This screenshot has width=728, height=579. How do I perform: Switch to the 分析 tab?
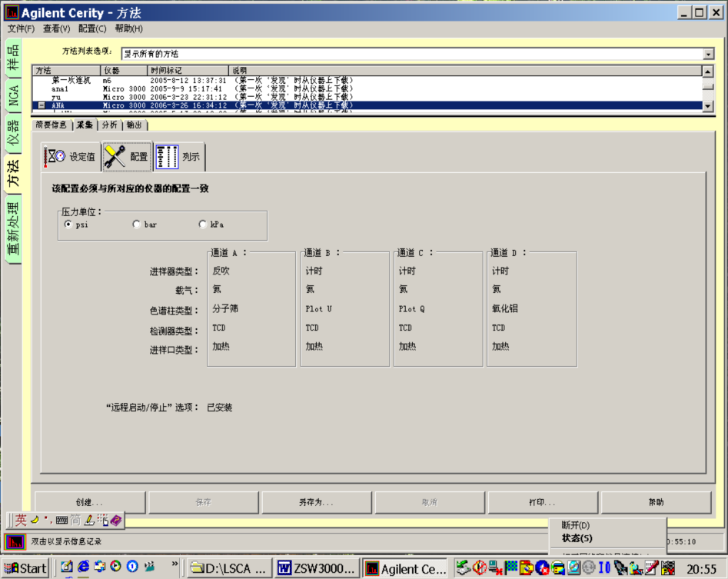[x=110, y=125]
